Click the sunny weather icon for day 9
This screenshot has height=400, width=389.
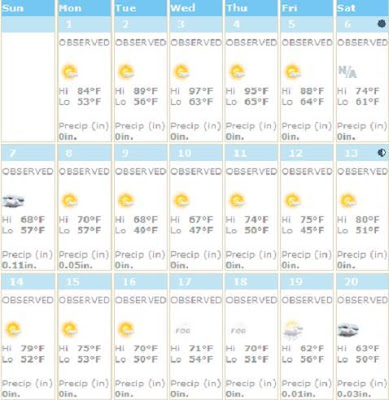126,201
